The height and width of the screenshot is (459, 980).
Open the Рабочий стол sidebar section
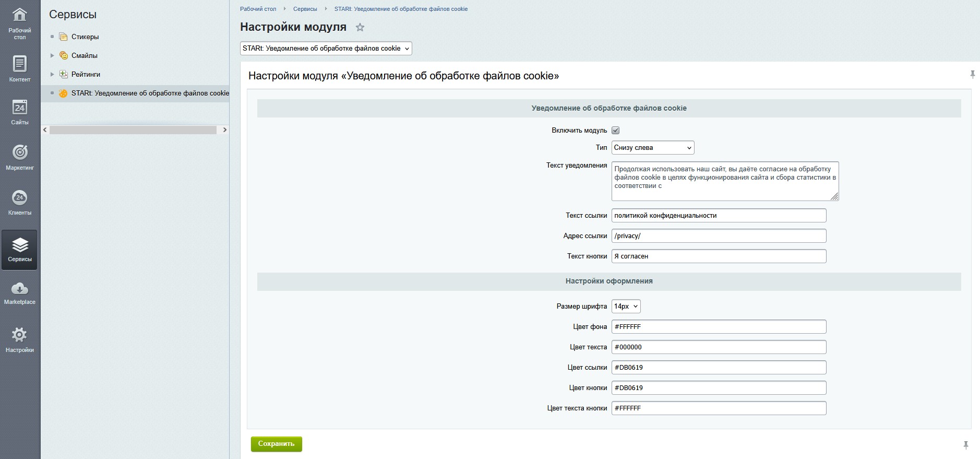tap(20, 23)
